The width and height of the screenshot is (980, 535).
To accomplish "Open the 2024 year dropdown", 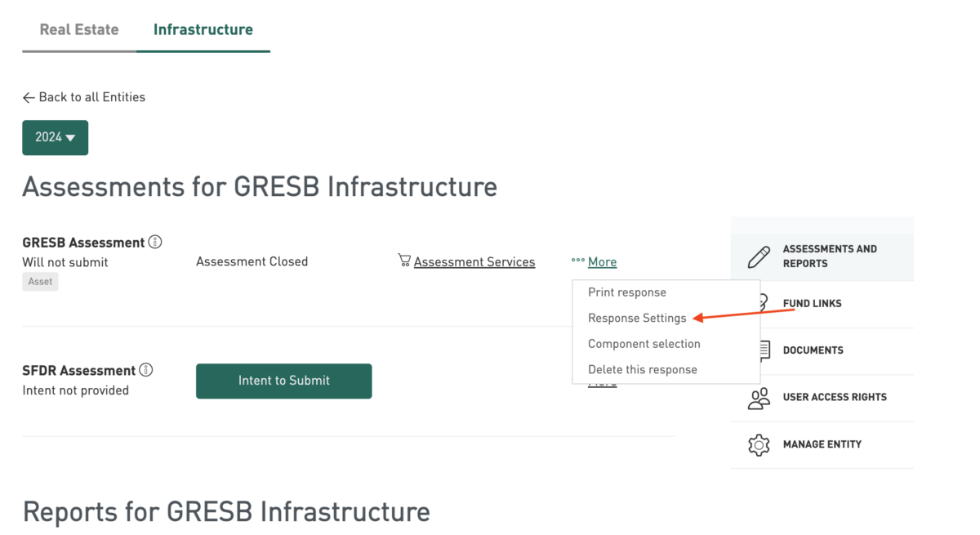I will point(55,137).
